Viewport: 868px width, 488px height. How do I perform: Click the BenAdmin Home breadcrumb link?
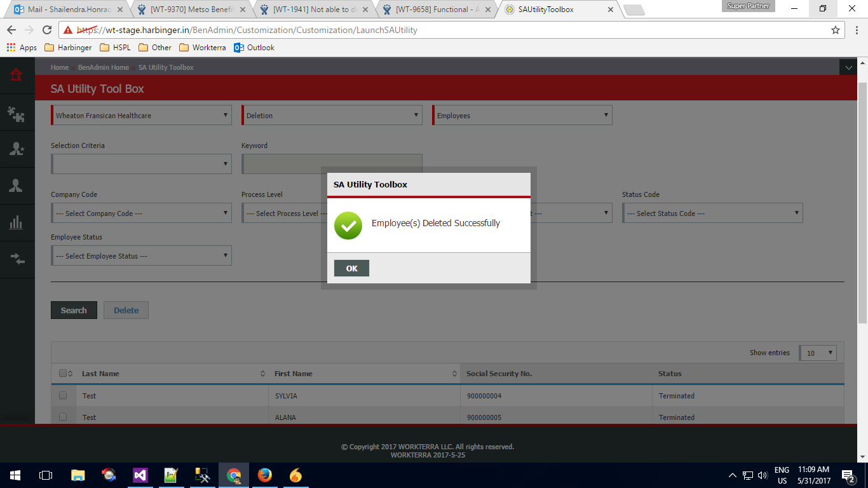103,67
